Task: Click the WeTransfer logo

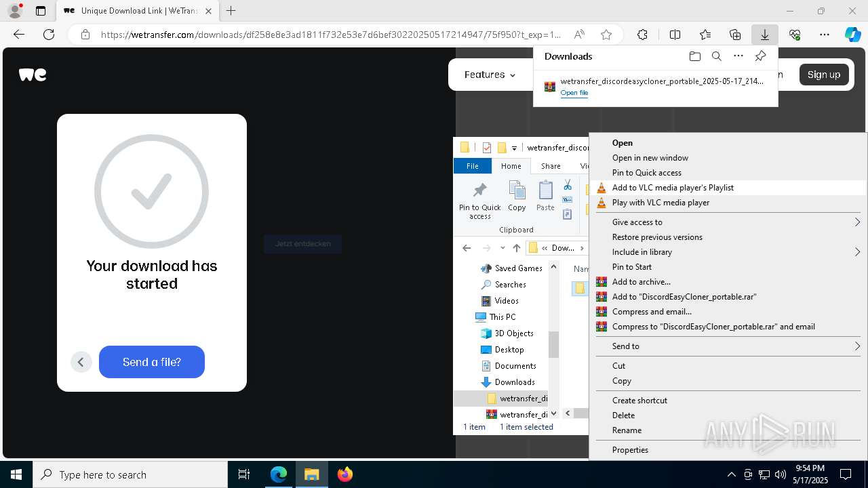Action: (33, 75)
